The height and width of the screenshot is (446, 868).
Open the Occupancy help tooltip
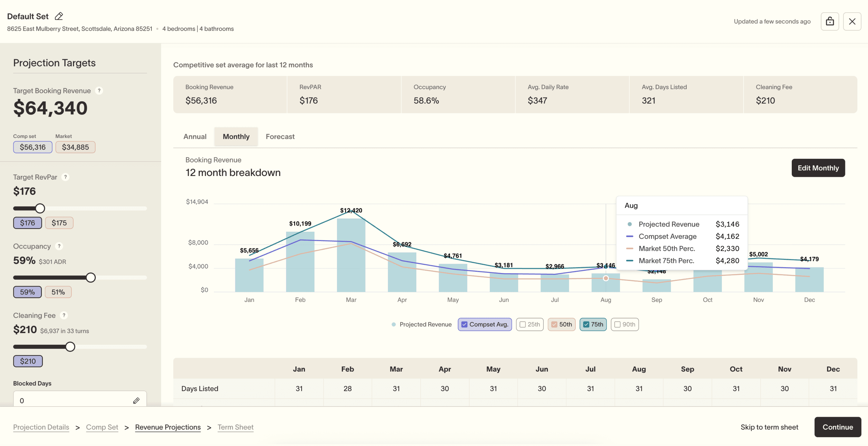click(59, 246)
